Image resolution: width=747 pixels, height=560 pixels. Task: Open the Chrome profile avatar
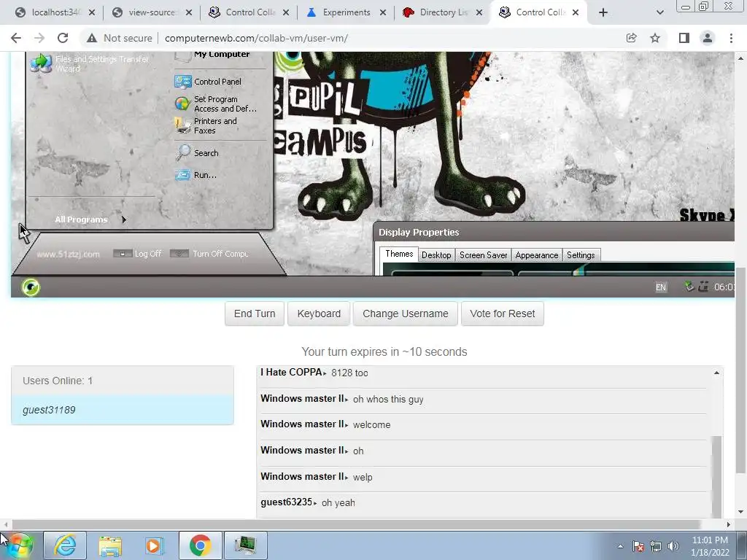708,38
